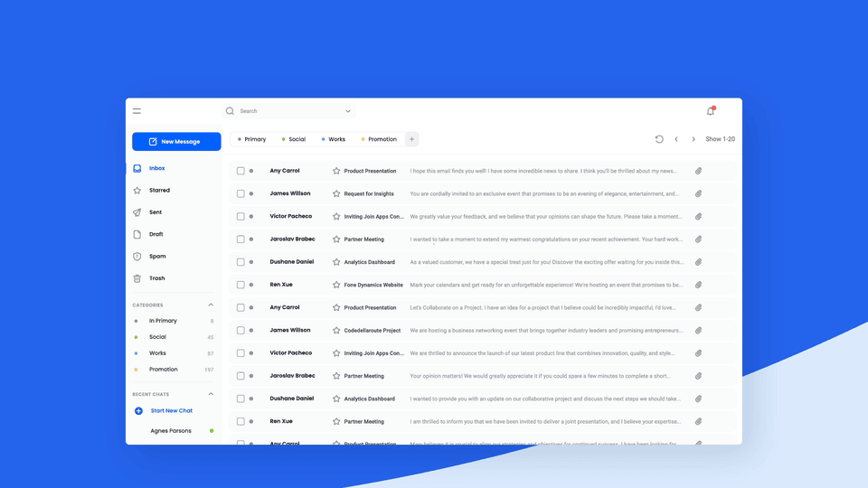This screenshot has height=488, width=868.
Task: Go to next page of emails
Action: coord(693,139)
